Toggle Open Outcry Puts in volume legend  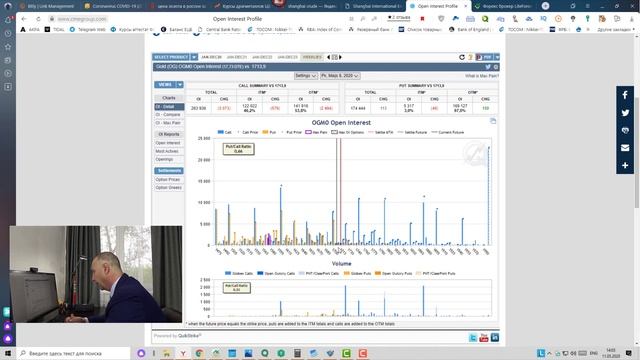click(x=393, y=273)
